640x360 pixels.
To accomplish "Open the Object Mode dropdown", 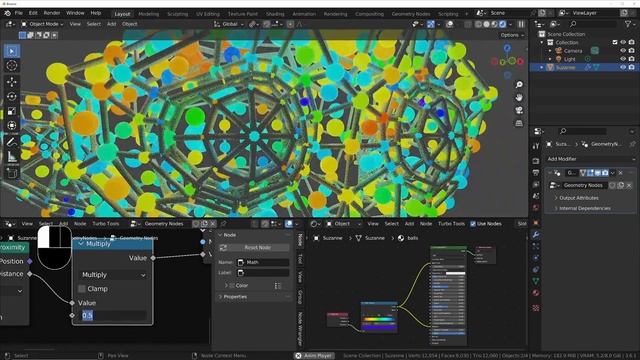I will (x=42, y=24).
